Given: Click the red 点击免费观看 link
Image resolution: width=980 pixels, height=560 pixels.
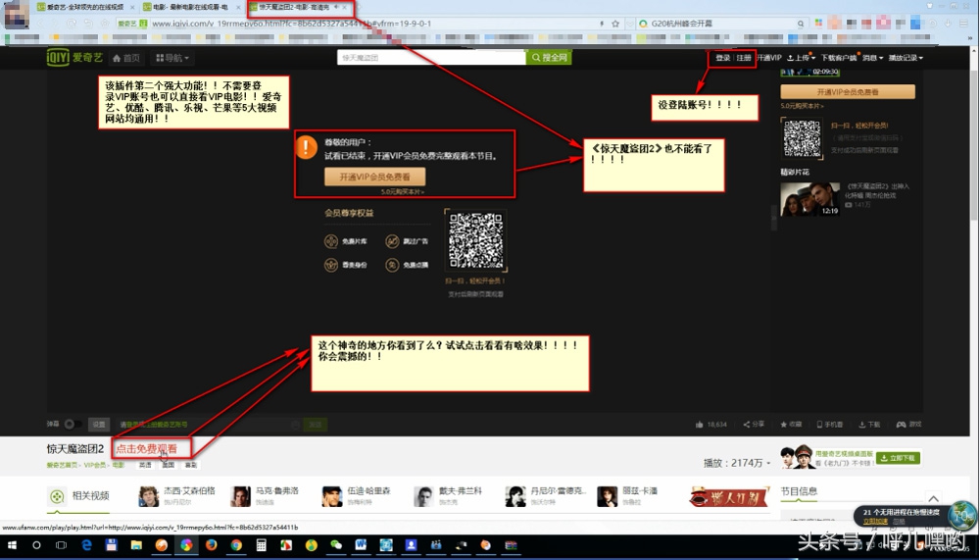Looking at the screenshot, I should (146, 448).
